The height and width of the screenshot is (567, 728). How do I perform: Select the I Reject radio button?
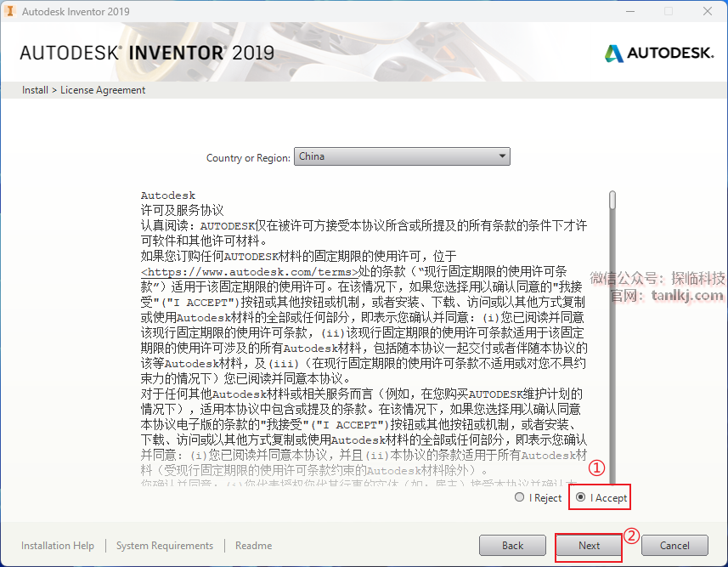click(x=520, y=497)
